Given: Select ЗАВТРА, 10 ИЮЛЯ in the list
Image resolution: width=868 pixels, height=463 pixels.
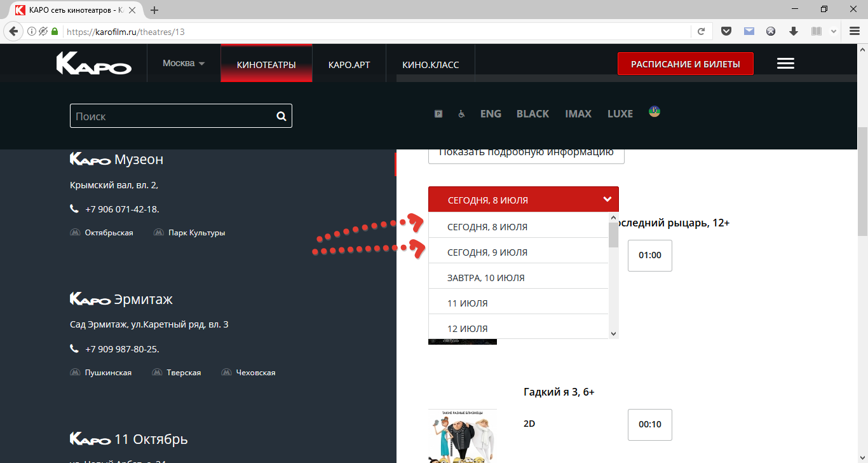Looking at the screenshot, I should (519, 277).
